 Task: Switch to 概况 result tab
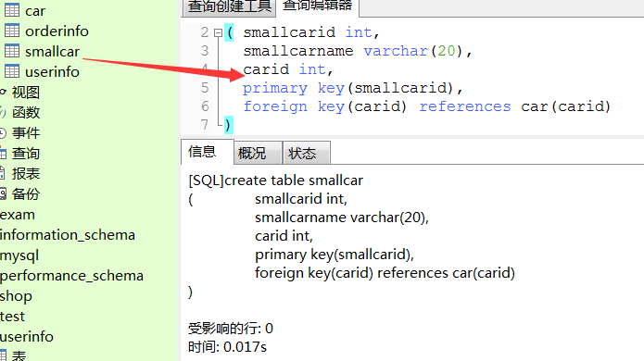258,153
